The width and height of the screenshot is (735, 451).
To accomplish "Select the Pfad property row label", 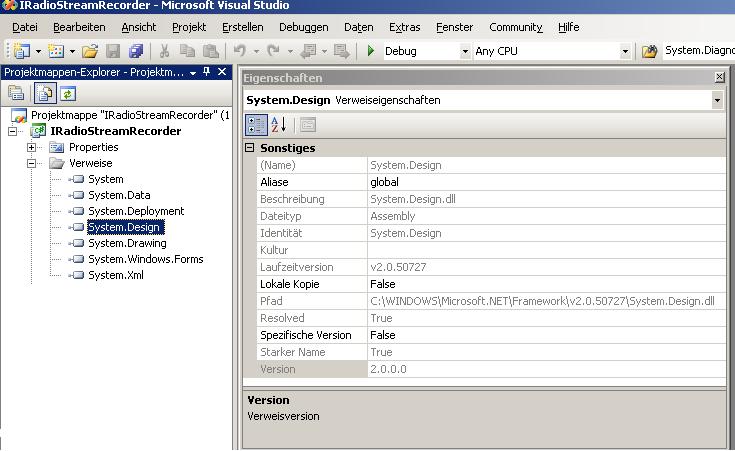I will pos(271,301).
